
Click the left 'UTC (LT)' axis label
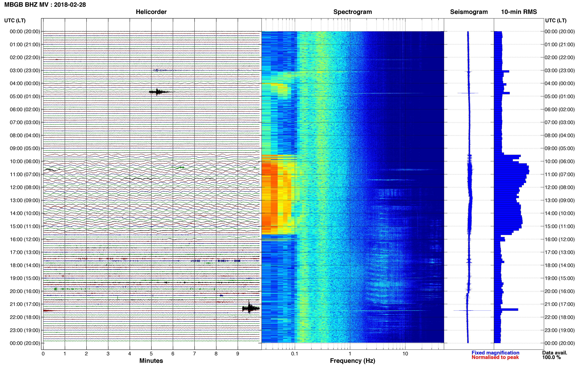15,20
